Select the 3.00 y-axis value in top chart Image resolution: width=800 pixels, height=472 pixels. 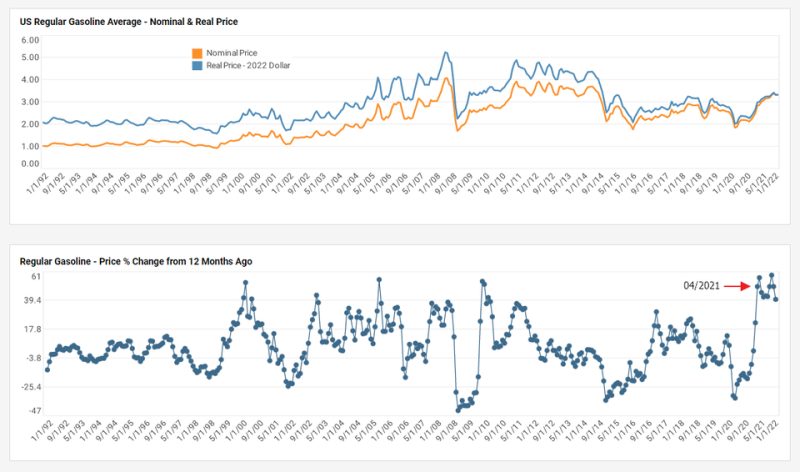[x=30, y=102]
